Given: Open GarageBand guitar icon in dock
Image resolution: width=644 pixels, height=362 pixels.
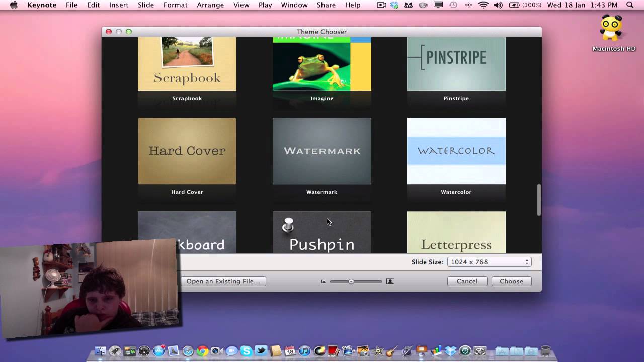Looking at the screenshot, I should tap(391, 351).
